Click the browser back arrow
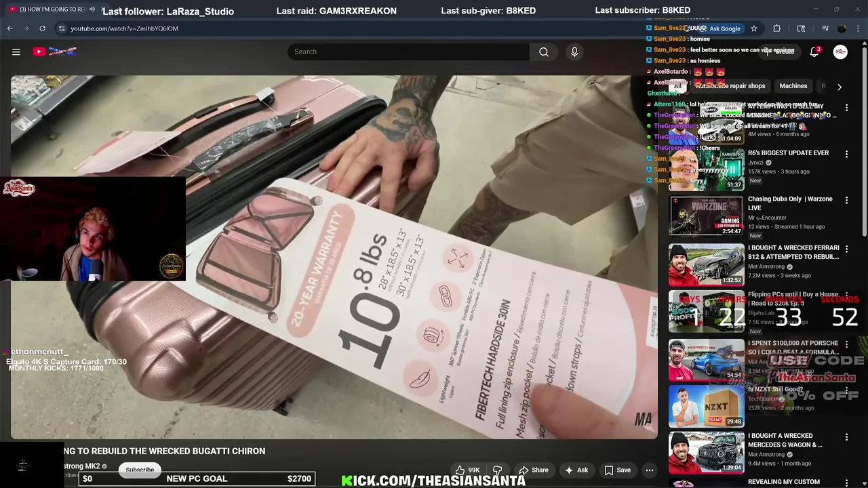Screen dimensions: 868x488 (x=9, y=28)
